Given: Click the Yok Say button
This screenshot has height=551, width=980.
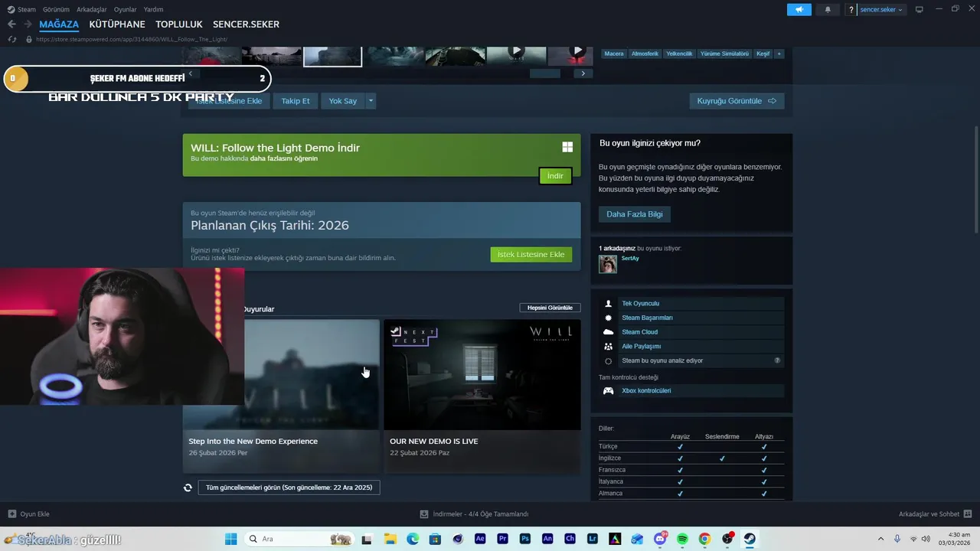Looking at the screenshot, I should point(343,101).
